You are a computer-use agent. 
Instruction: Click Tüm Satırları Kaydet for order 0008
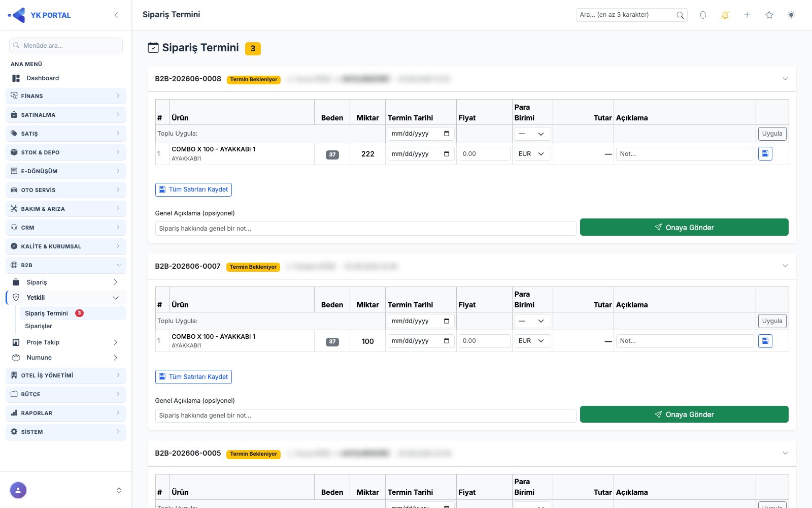pos(193,189)
